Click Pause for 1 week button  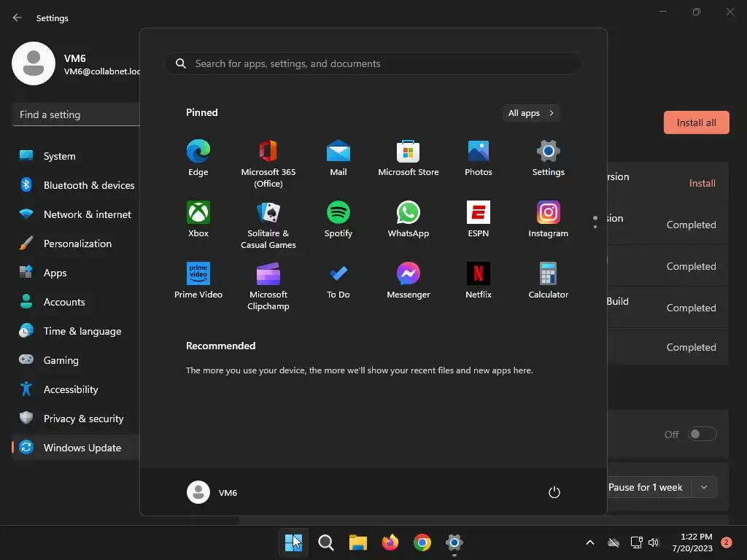646,487
